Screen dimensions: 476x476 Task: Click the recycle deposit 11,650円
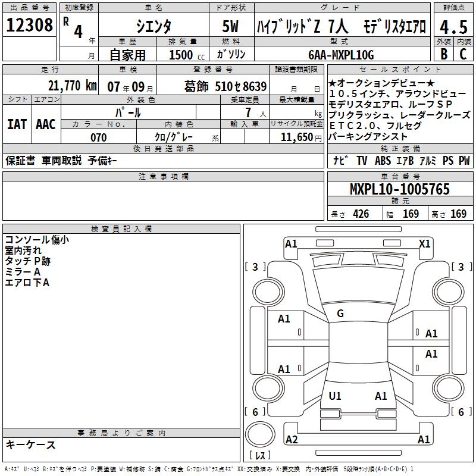[x=301, y=137]
